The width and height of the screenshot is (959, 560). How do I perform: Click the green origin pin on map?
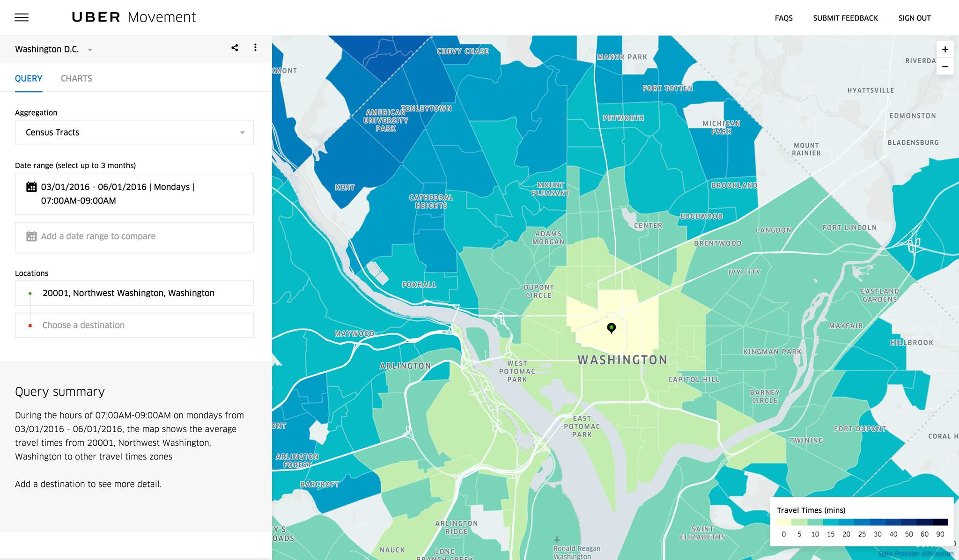(611, 327)
